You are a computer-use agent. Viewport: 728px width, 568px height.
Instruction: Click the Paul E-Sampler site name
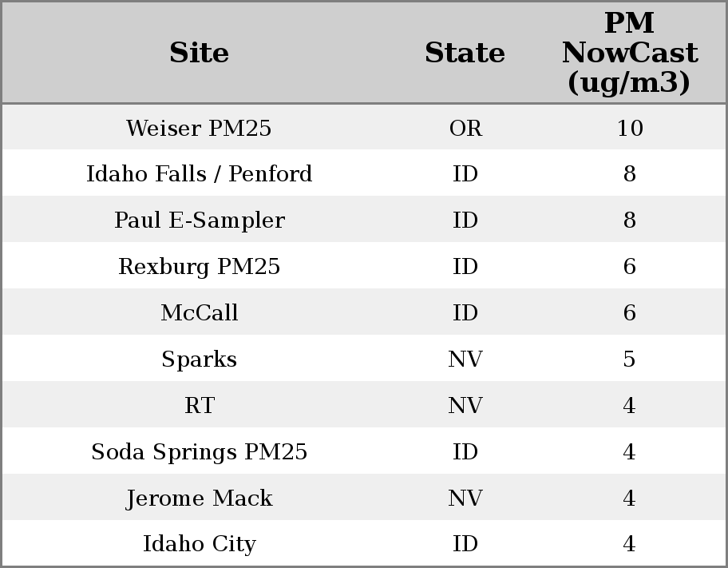(199, 220)
